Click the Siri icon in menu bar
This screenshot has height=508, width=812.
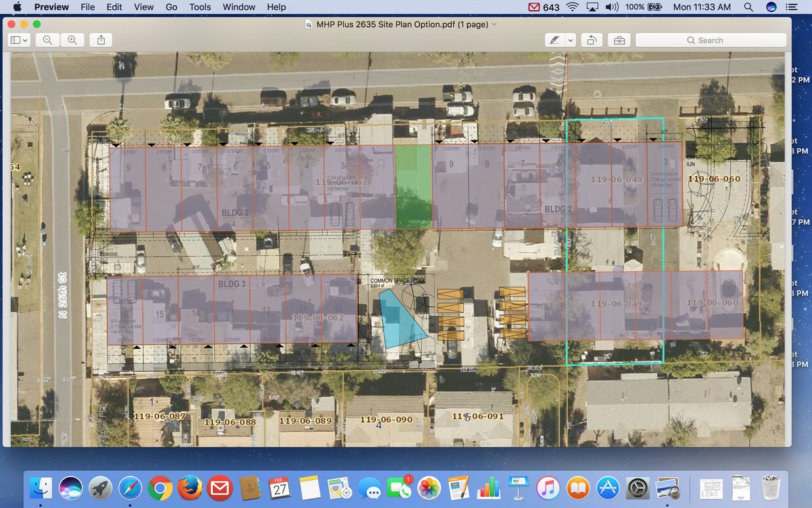pyautogui.click(x=771, y=7)
